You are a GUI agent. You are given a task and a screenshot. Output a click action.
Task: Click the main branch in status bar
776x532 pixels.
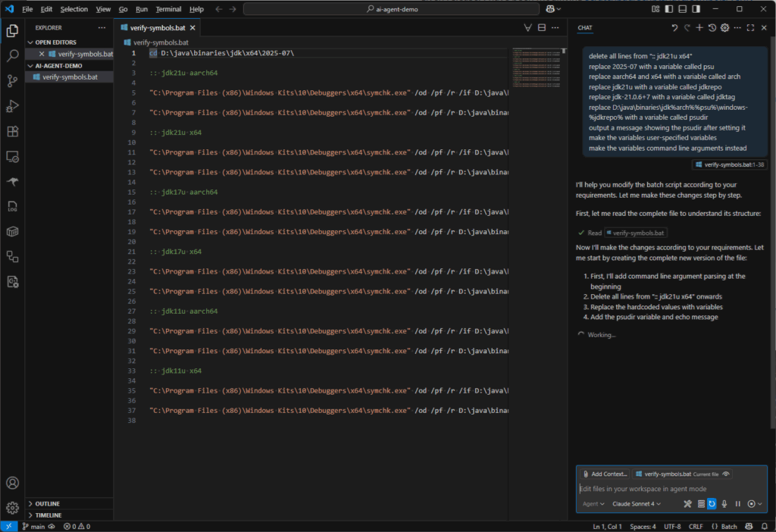tap(33, 526)
